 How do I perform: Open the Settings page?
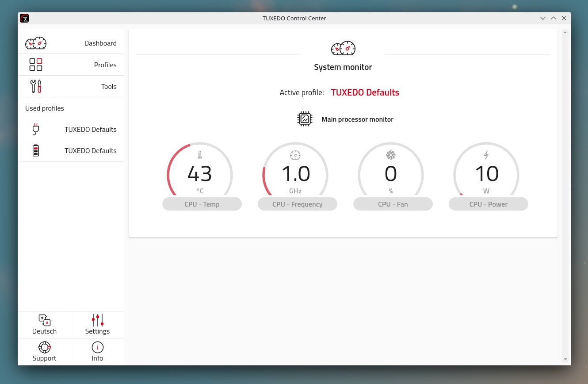point(97,325)
